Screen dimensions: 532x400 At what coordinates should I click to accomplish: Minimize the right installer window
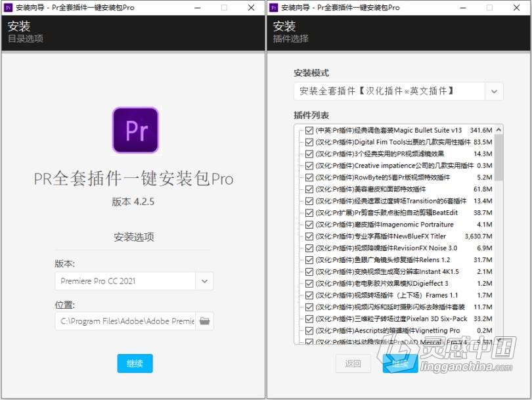[463, 7]
